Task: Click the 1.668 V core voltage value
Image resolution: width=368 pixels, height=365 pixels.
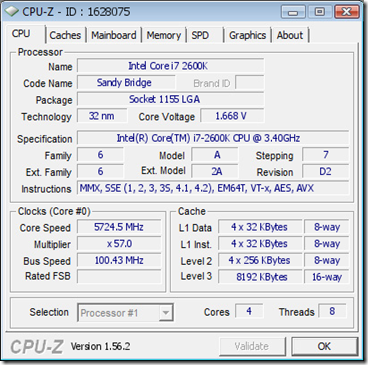Action: tap(232, 116)
